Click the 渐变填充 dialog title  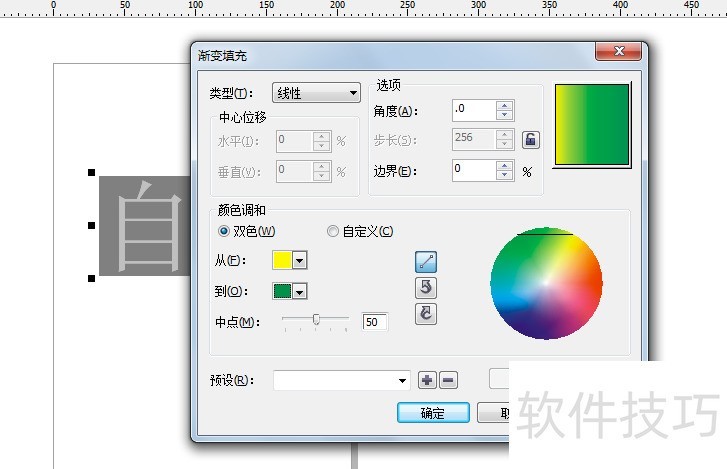tap(223, 56)
